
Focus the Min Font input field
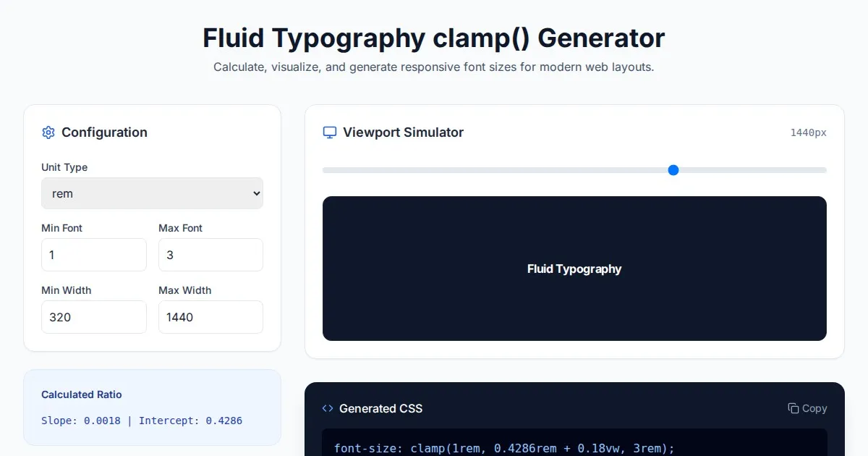[x=94, y=255]
